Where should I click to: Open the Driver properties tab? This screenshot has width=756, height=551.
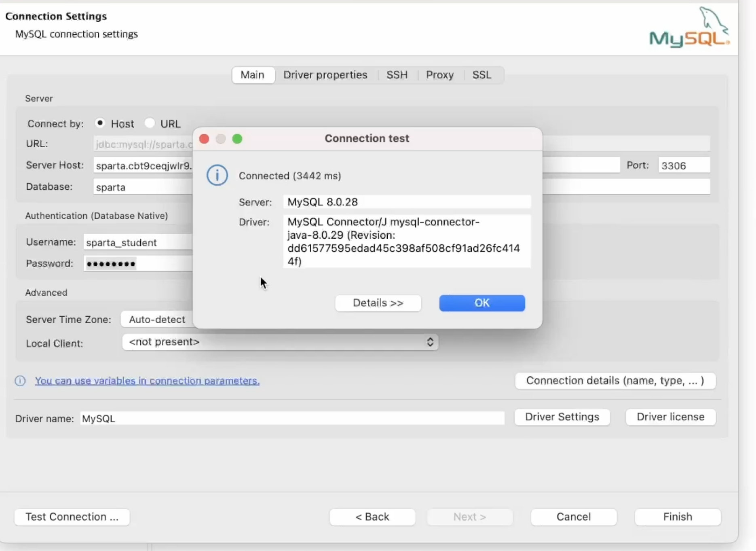coord(325,75)
